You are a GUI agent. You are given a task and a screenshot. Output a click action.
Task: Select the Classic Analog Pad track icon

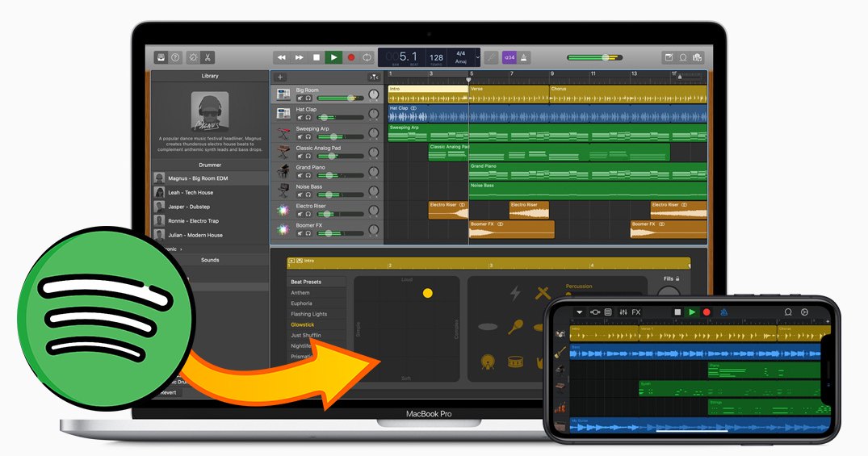coord(283,152)
